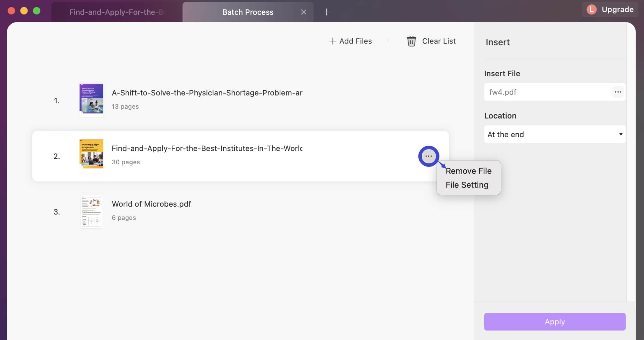
Task: Click the World of Microbes.pdf file name
Action: click(x=151, y=204)
